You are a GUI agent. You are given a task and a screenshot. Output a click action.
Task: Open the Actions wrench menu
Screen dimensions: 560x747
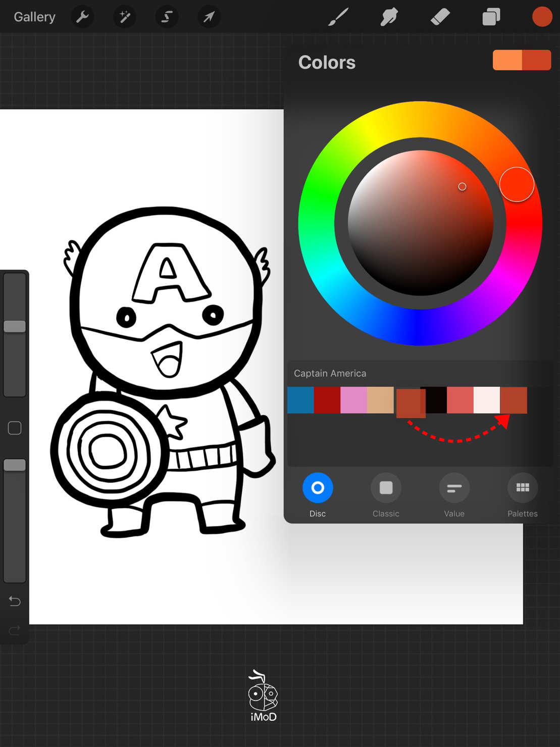point(82,17)
